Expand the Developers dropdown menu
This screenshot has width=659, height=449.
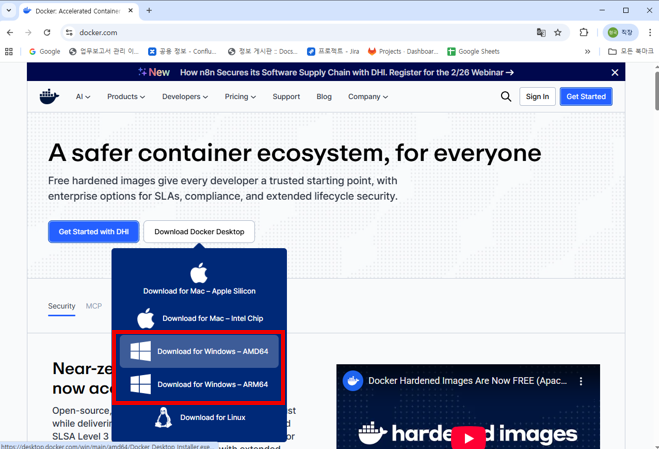(185, 97)
